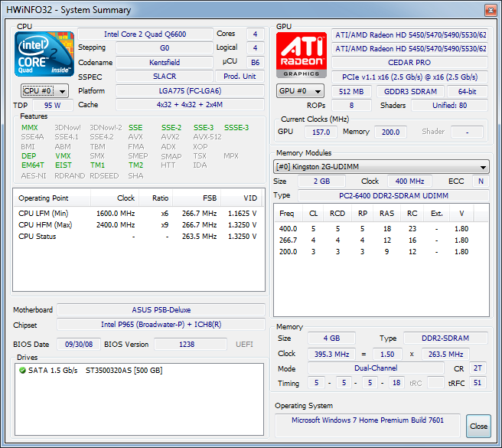Click the Operating Point column header
The width and height of the screenshot is (502, 448).
click(x=52, y=198)
